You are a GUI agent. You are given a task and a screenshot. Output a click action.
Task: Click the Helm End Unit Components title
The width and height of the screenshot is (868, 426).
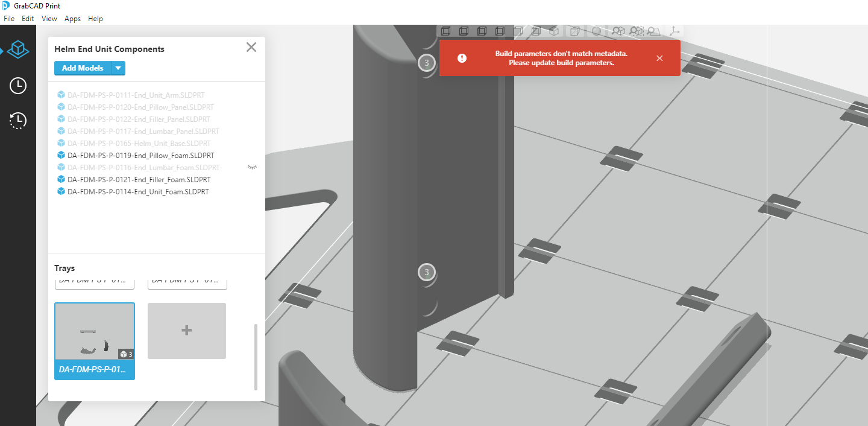(x=109, y=49)
